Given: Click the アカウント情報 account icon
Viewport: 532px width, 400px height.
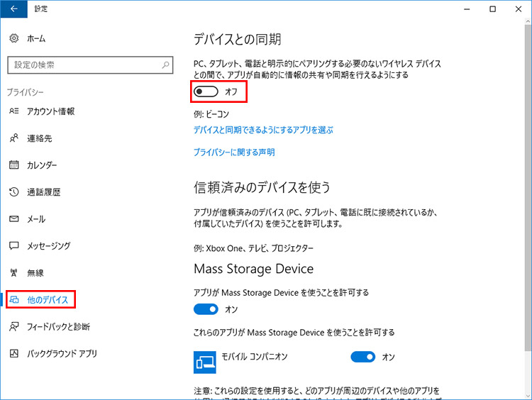Looking at the screenshot, I should (x=14, y=111).
